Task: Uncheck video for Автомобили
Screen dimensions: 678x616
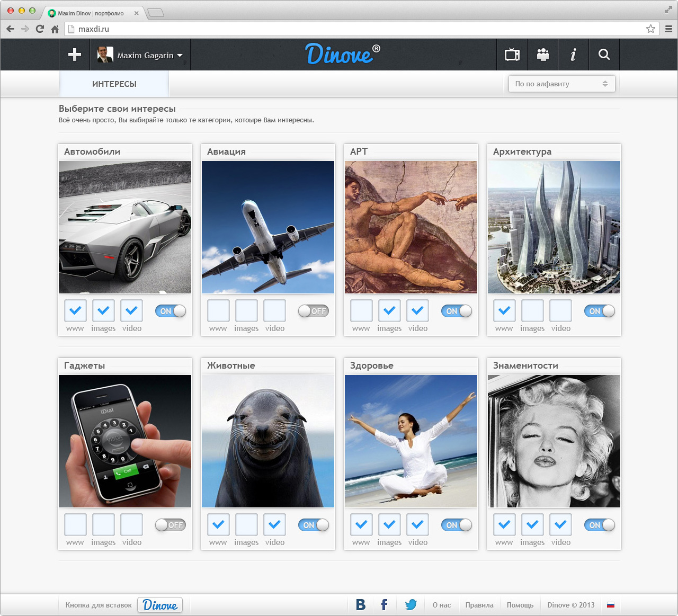Action: click(131, 311)
